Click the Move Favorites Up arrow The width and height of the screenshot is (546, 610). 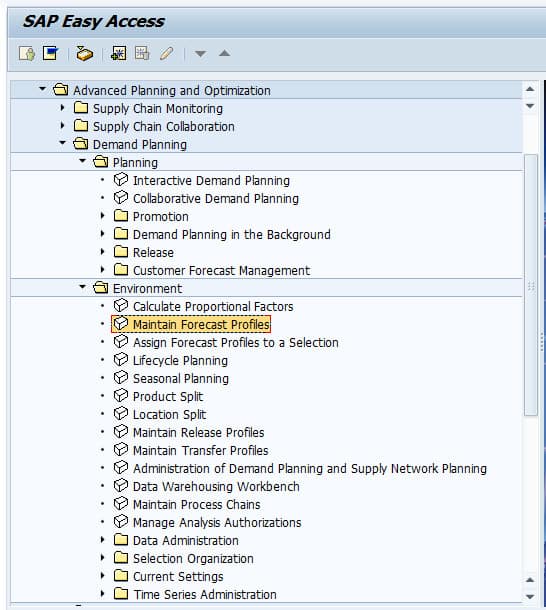pos(225,53)
